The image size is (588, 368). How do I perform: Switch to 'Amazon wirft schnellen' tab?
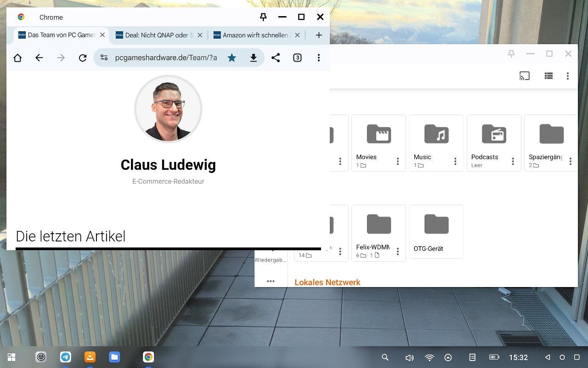coord(256,35)
